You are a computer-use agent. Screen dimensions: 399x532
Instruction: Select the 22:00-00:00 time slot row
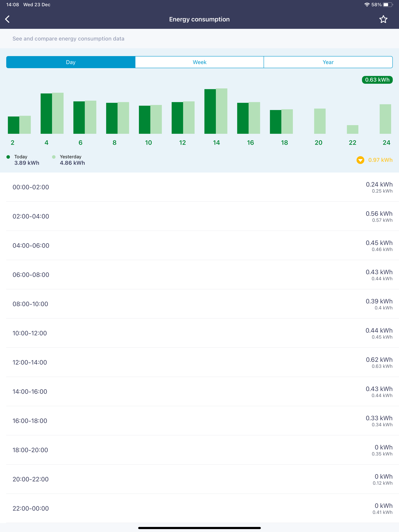pos(199,508)
